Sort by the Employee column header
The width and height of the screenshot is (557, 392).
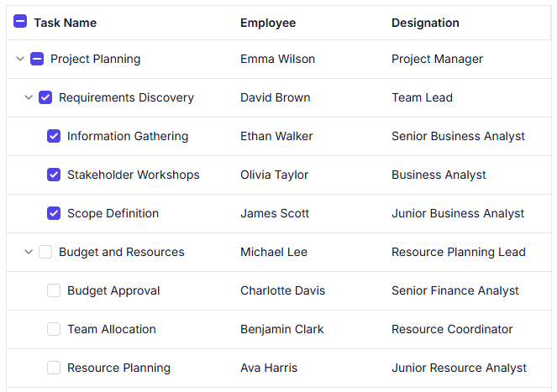[268, 23]
